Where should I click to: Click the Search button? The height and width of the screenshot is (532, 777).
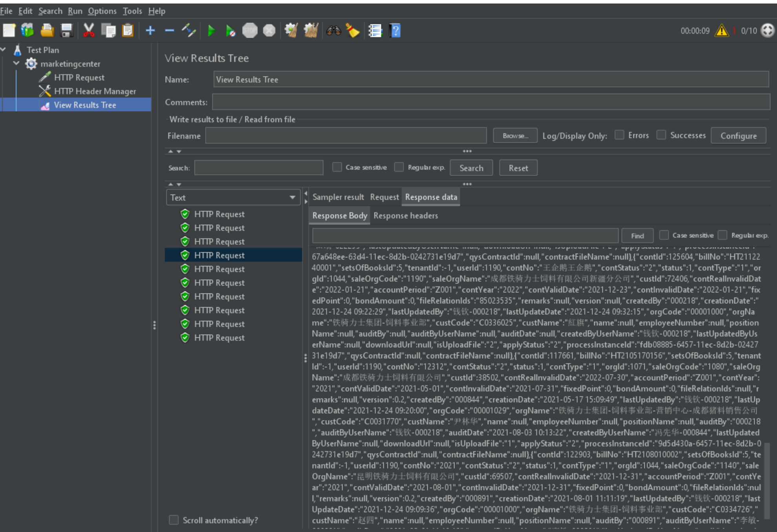[x=471, y=168]
